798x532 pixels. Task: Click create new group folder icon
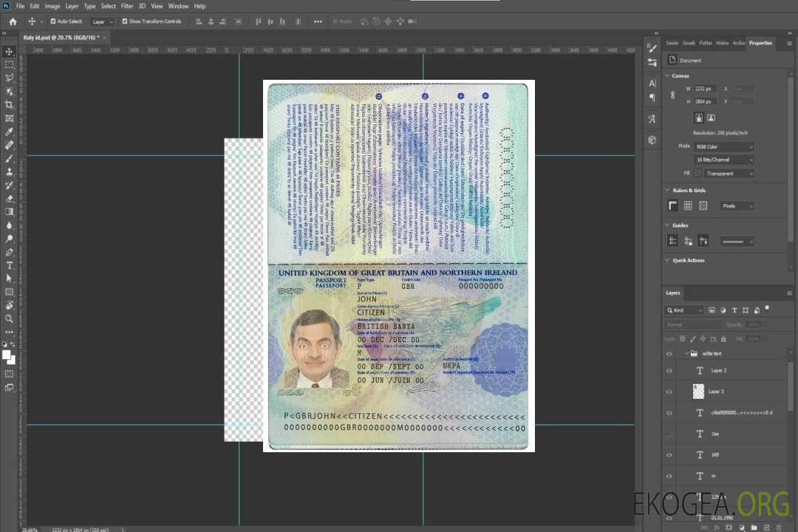pos(754,528)
